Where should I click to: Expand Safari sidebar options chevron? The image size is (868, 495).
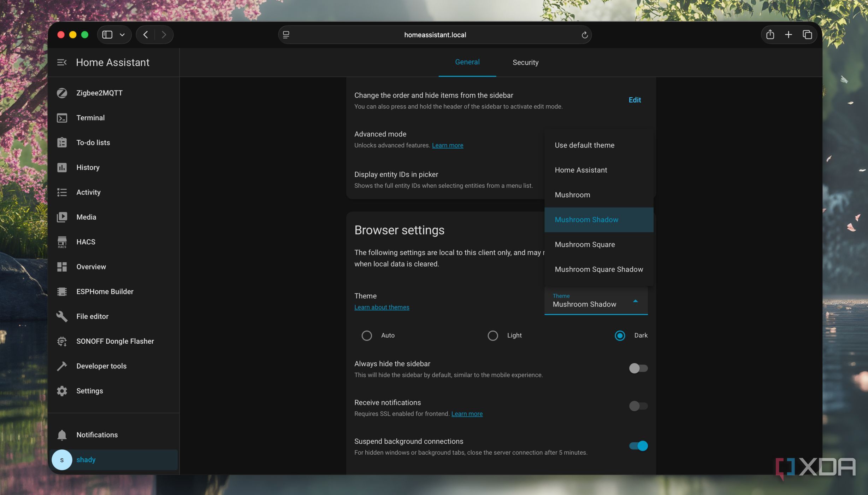(x=122, y=35)
